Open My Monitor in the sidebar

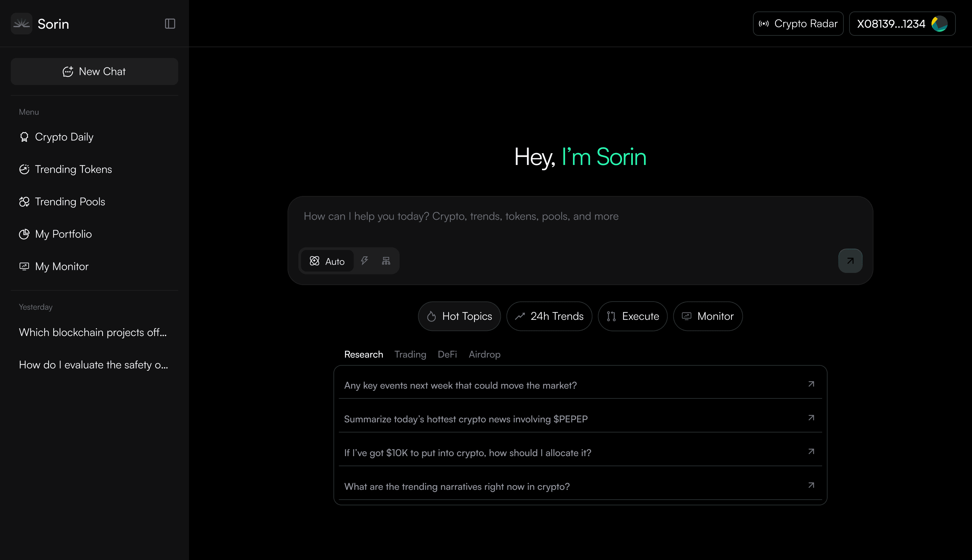[61, 266]
